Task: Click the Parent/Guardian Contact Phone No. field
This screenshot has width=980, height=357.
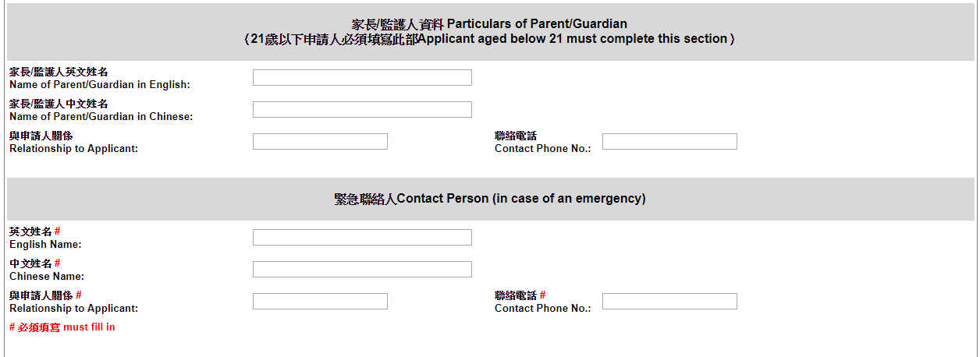Action: pyautogui.click(x=669, y=142)
